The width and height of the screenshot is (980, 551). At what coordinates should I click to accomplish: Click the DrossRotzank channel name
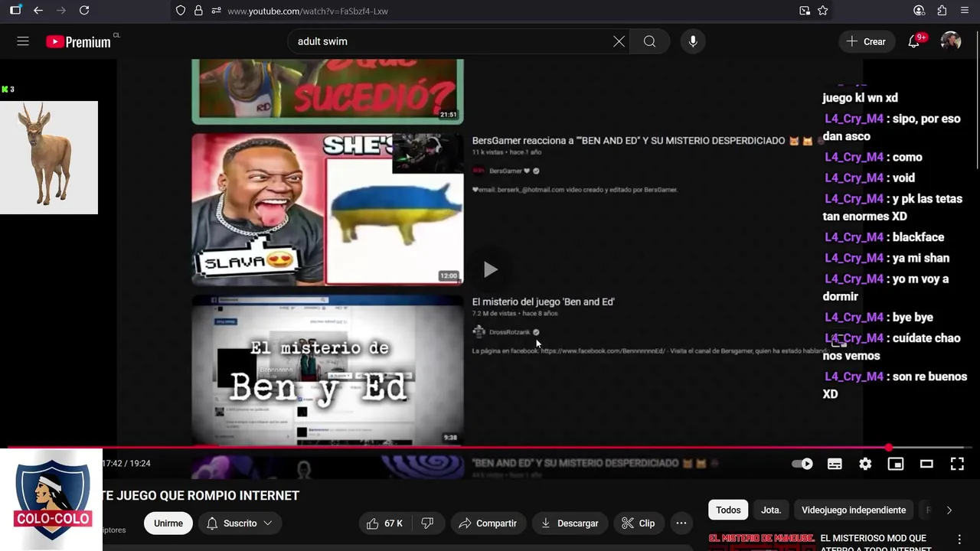(x=509, y=332)
